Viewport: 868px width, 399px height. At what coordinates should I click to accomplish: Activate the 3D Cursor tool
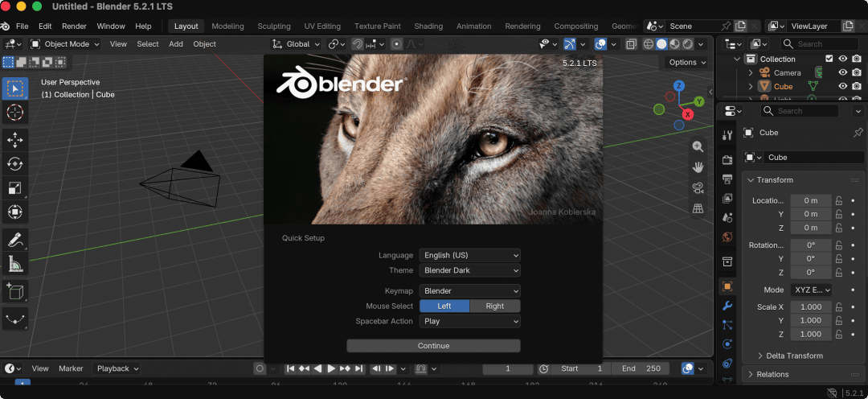(15, 113)
